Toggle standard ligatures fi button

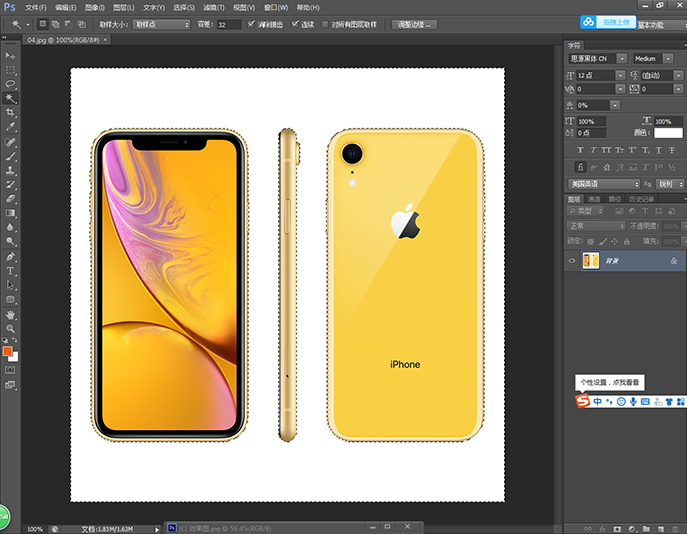click(x=581, y=167)
